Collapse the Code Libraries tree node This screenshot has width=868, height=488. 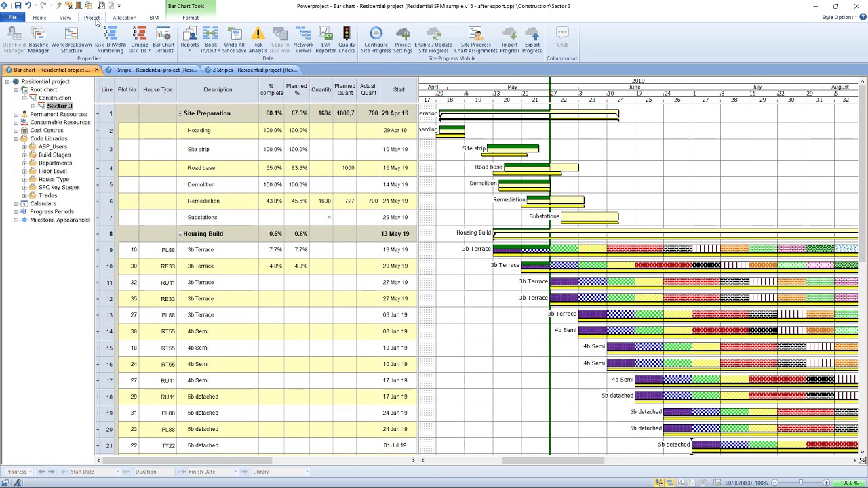coord(16,139)
